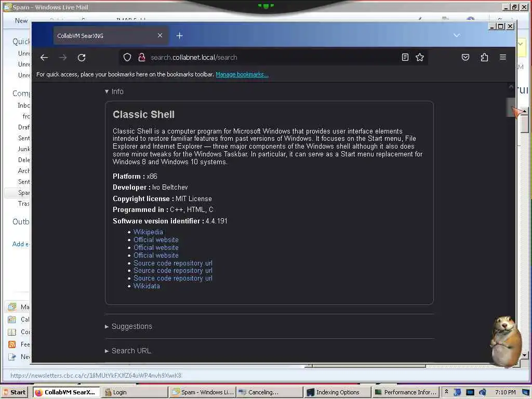Image resolution: width=532 pixels, height=399 pixels.
Task: Bookmark this page with star icon
Action: click(x=420, y=57)
